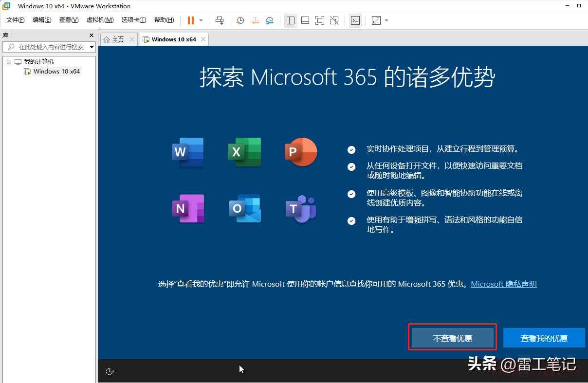This screenshot has height=383, width=588.
Task: Click the accessibility icon at bottom-left of setup
Action: coord(110,371)
